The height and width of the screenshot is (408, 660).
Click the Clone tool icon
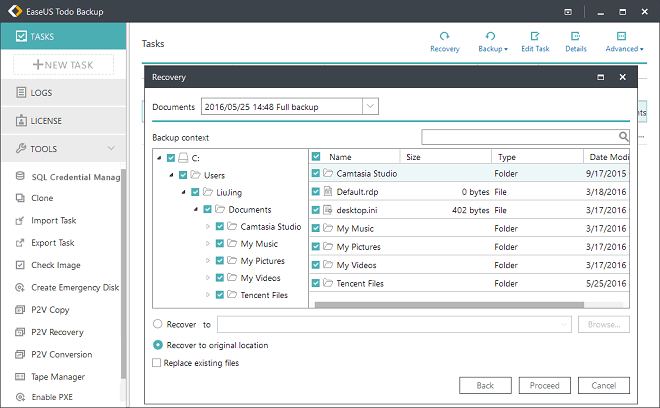(20, 198)
